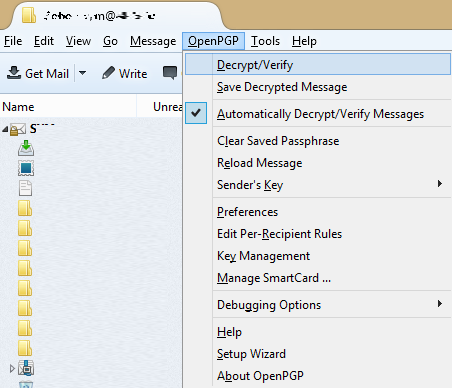The image size is (452, 388).
Task: Select Clear Saved Passphrase
Action: 318,141
